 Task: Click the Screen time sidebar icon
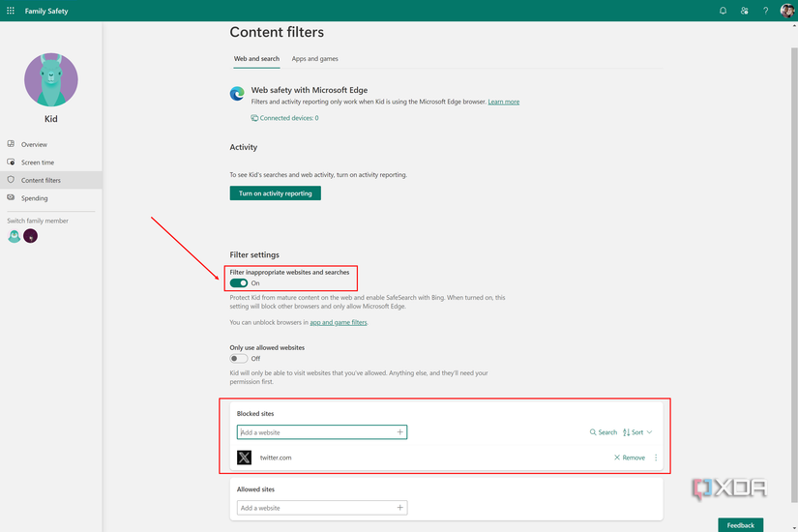point(11,162)
